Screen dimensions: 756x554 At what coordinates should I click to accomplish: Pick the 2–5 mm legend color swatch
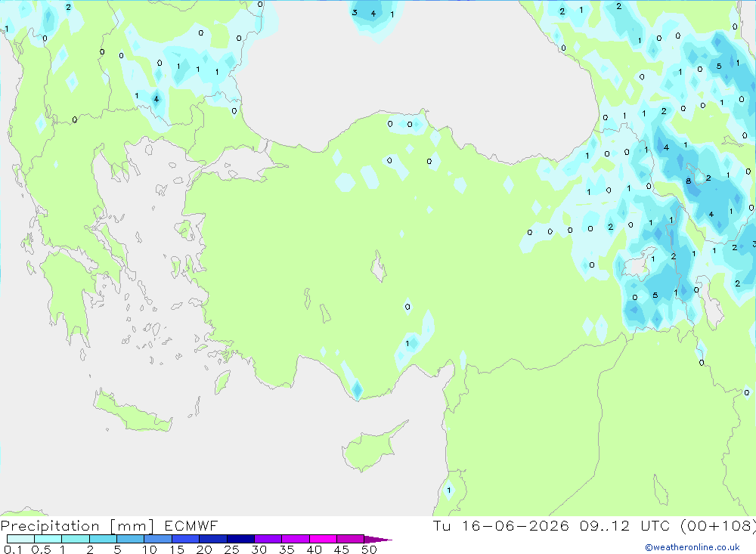103,539
